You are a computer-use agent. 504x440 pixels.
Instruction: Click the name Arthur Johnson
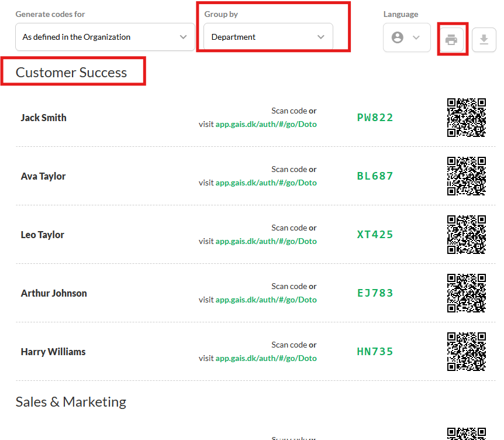click(54, 293)
